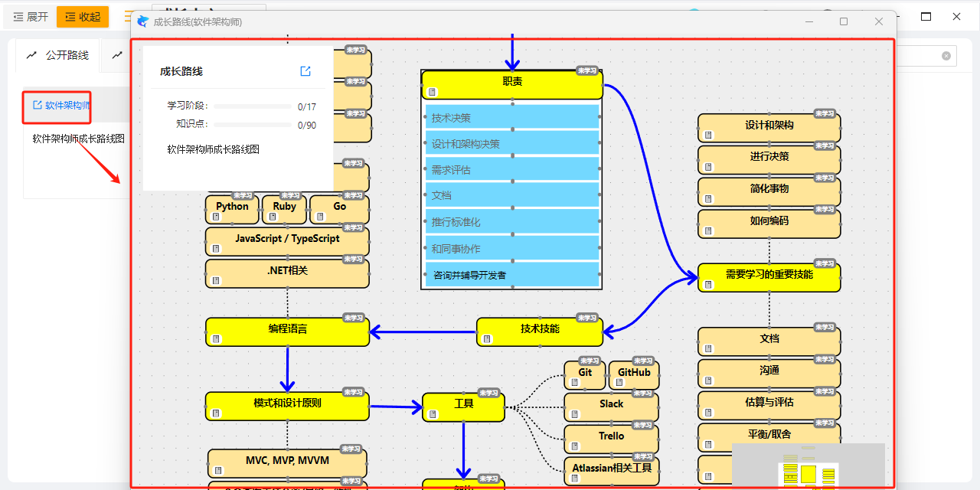This screenshot has height=490, width=980.
Task: Open the 软件架构师 roadmap link
Action: pos(61,105)
